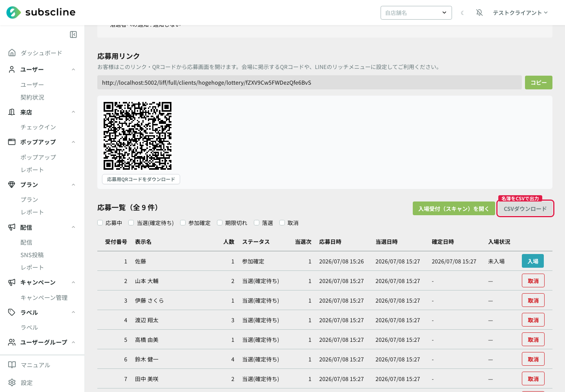Open マニュアル in the sidebar
565x392 pixels.
pyautogui.click(x=35, y=365)
